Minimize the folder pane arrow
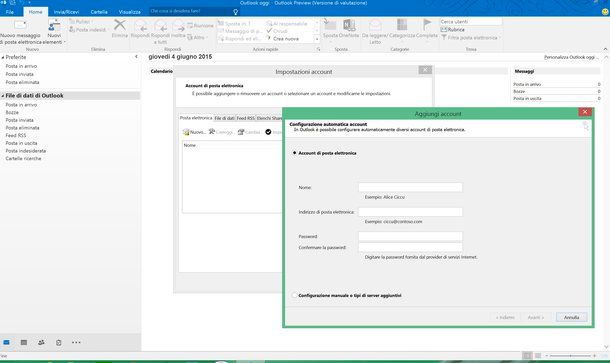Screen dimensions: 610x363 (x=136, y=57)
